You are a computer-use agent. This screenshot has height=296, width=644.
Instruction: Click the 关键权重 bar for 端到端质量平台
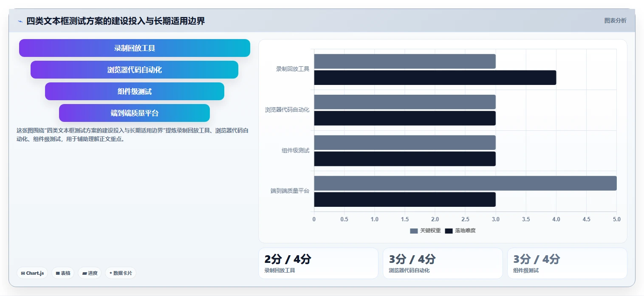click(x=465, y=183)
